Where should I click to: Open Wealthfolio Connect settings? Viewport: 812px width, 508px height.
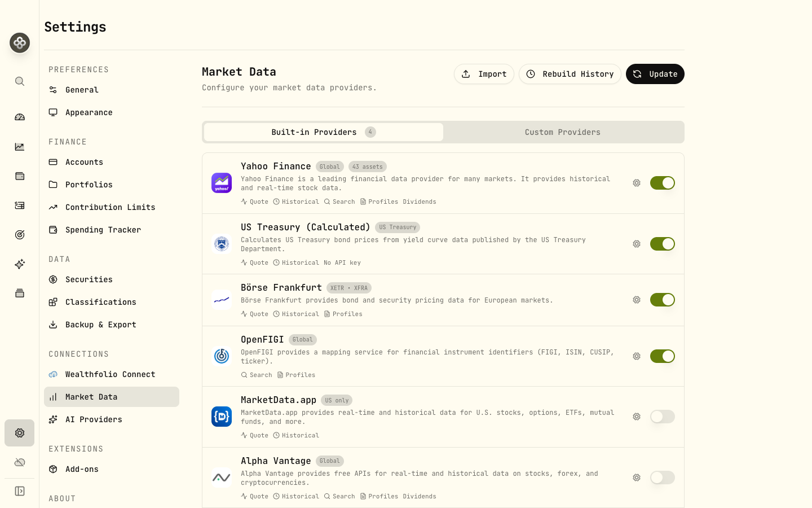(x=112, y=374)
